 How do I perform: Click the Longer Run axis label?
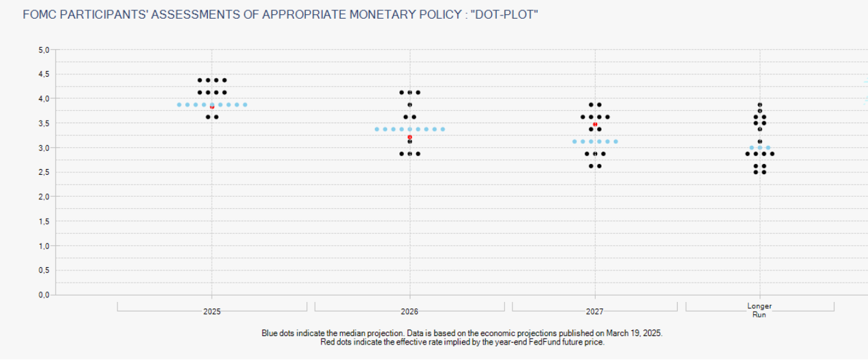(x=760, y=310)
